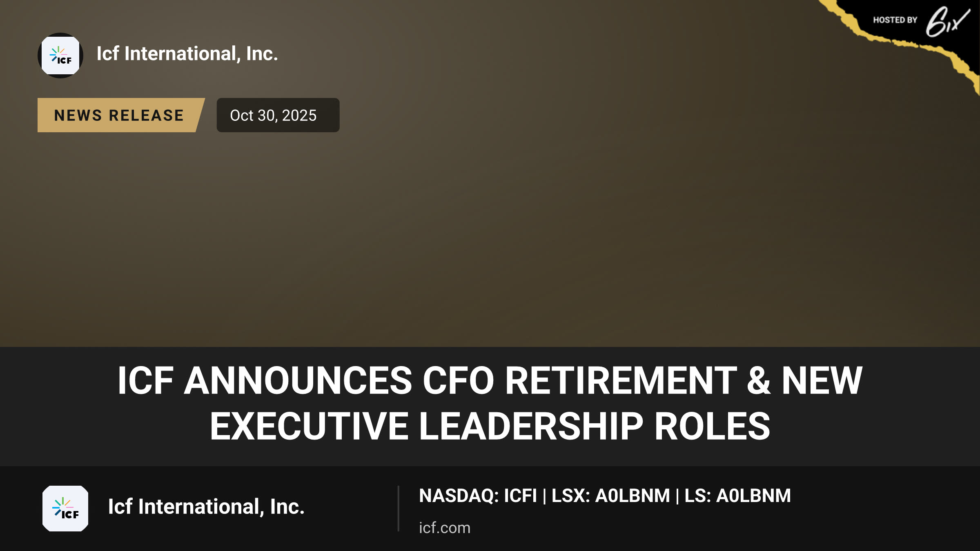The width and height of the screenshot is (980, 551).
Task: Open the icf.com website link
Action: click(x=445, y=528)
